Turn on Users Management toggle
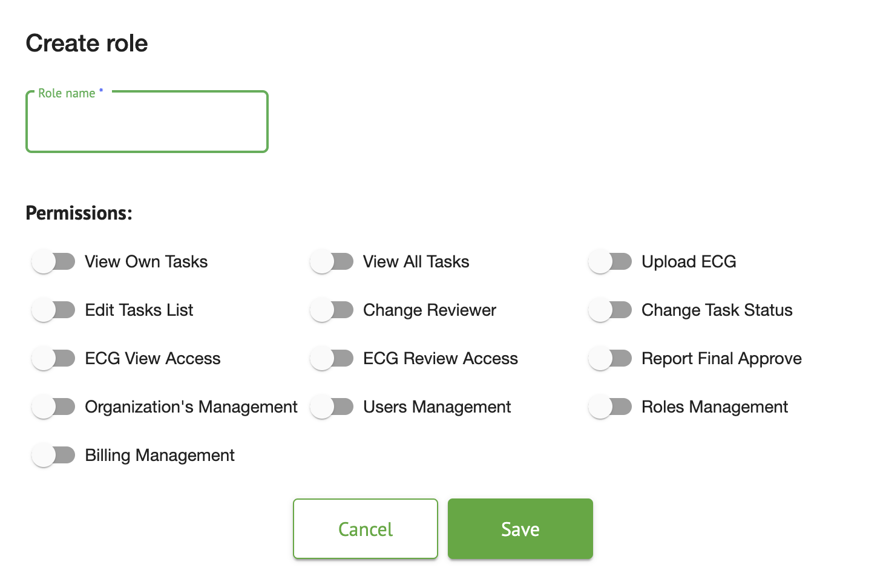The width and height of the screenshot is (886, 588). click(x=332, y=407)
